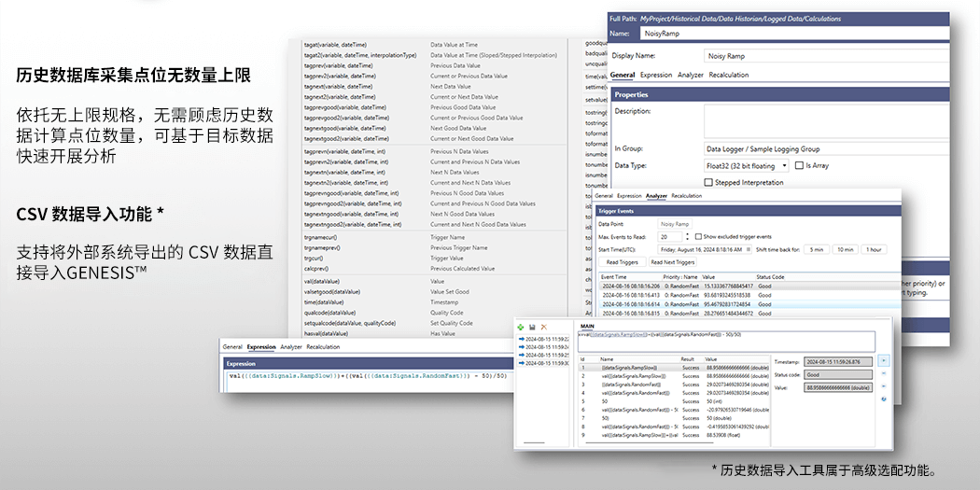Screen dimensions: 980x490
Task: Select trigger event row 08:18:16.206
Action: click(749, 285)
